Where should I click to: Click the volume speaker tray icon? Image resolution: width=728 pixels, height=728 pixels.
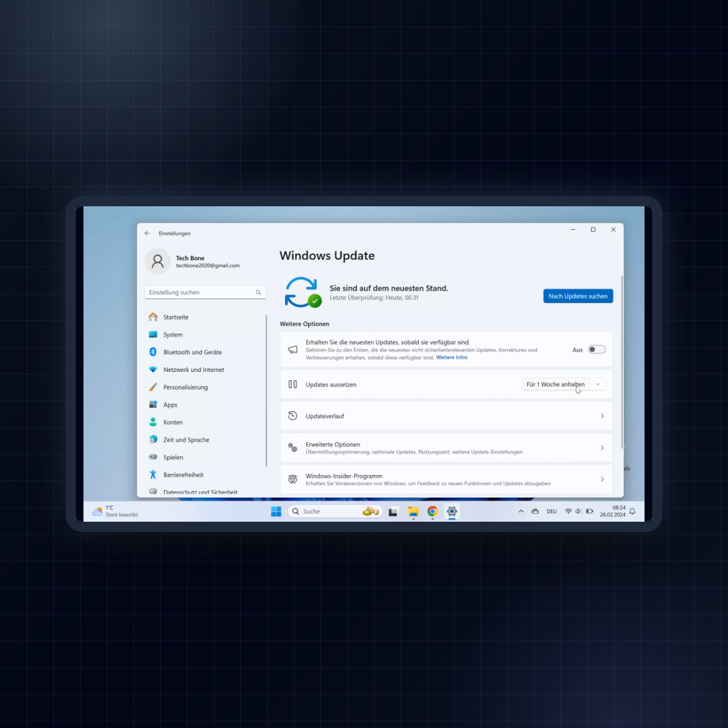579,511
